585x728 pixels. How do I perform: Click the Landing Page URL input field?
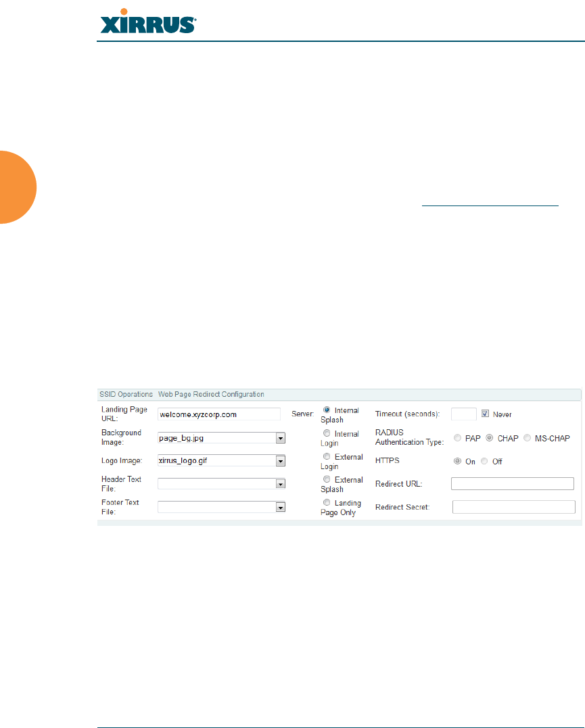point(219,414)
